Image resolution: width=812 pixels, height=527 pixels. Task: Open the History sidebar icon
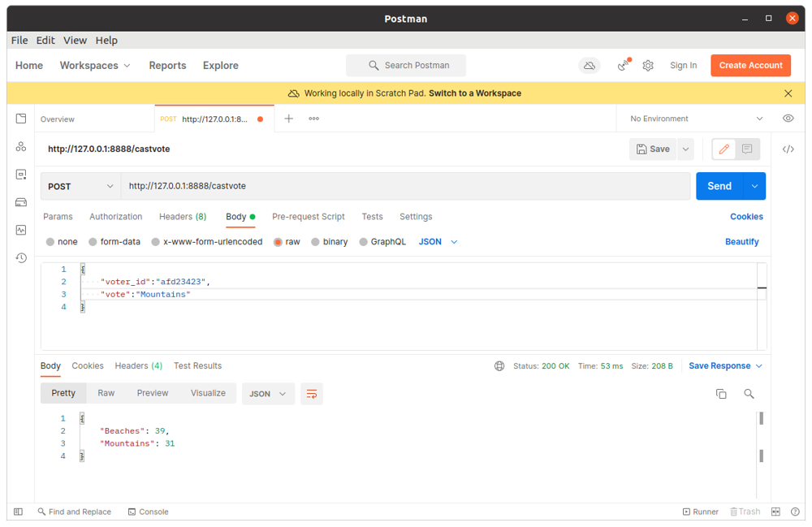(21, 257)
